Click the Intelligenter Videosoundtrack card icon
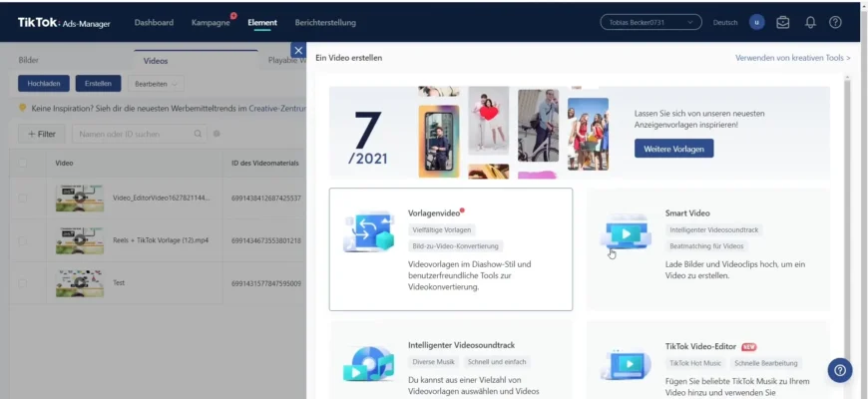The image size is (868, 399). pyautogui.click(x=369, y=363)
